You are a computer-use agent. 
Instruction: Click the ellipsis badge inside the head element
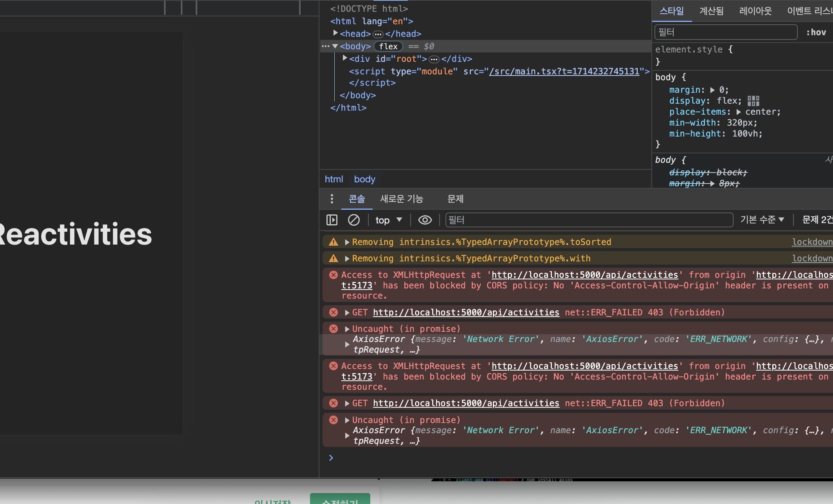(x=378, y=34)
